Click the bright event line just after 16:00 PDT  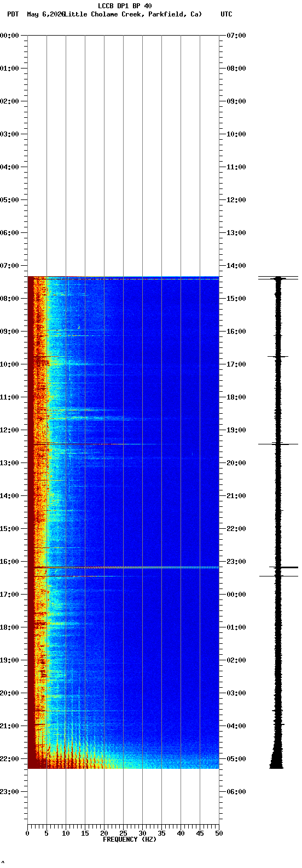coord(123,567)
